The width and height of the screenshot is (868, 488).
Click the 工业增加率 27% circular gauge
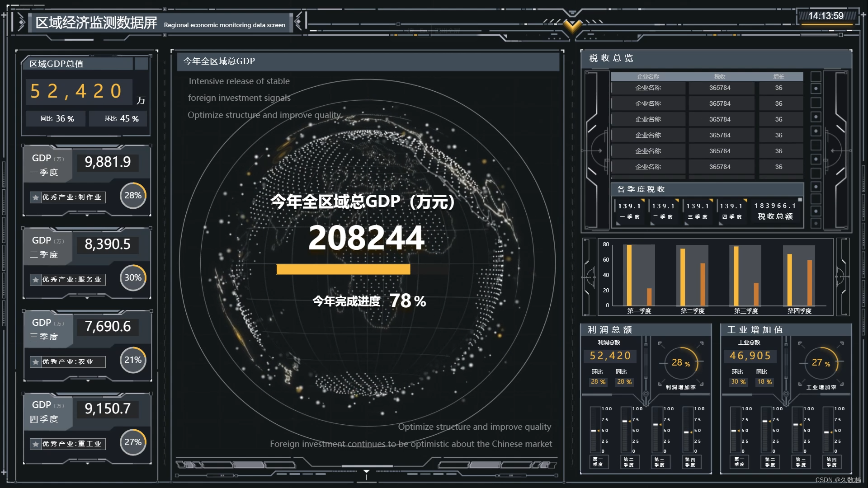tap(821, 363)
